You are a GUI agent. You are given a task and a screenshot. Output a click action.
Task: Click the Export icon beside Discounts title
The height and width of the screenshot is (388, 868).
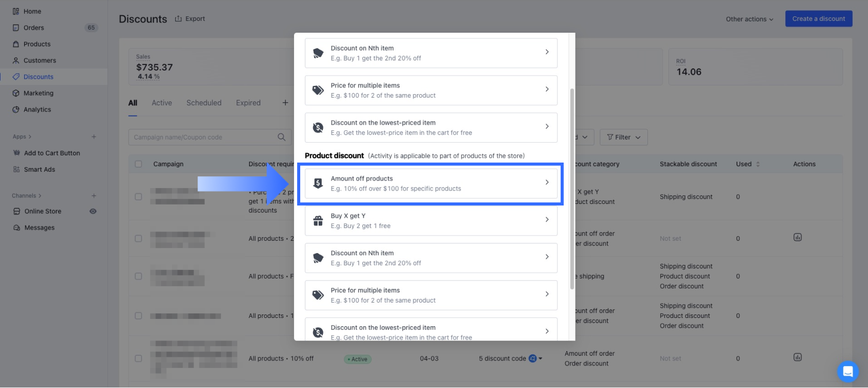point(178,19)
